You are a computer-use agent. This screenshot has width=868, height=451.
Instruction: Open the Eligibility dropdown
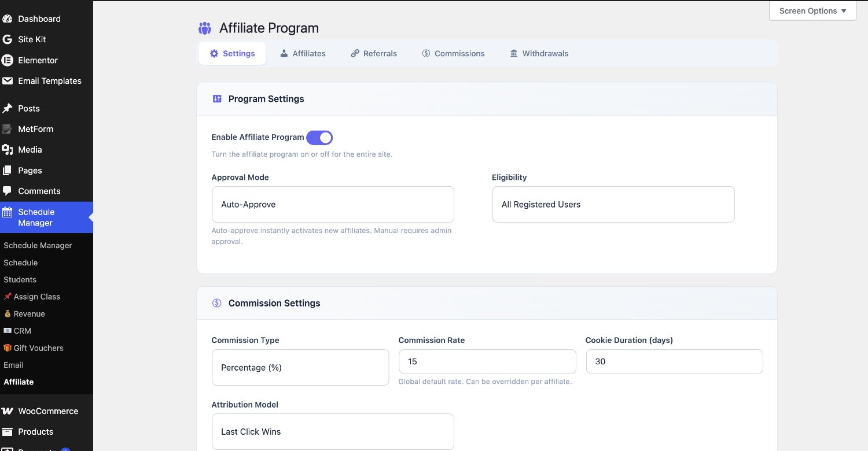(x=613, y=204)
